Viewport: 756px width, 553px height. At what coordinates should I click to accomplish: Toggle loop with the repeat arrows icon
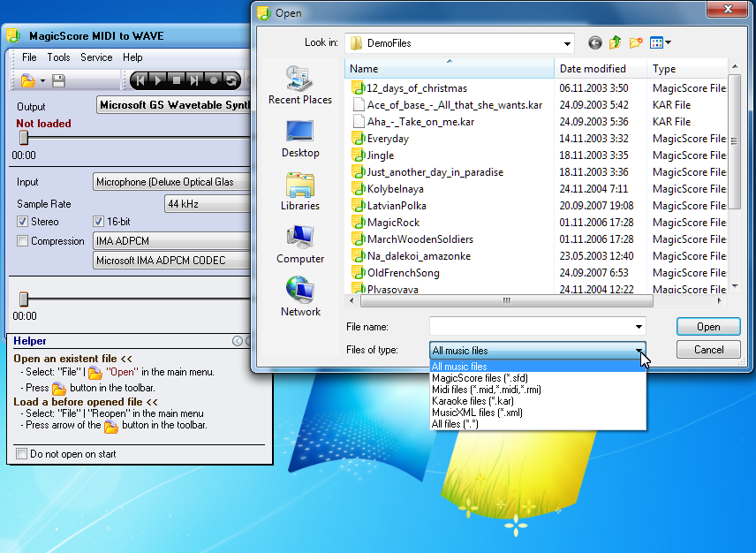click(x=231, y=80)
